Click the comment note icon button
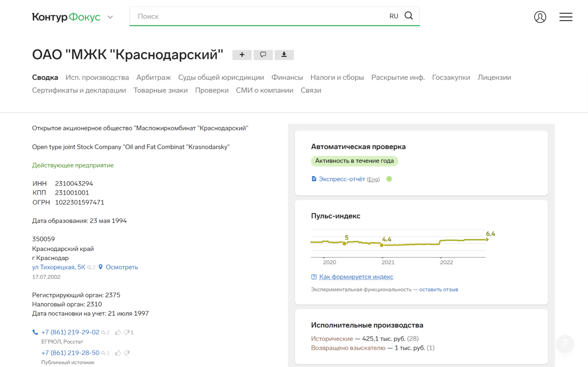This screenshot has height=367, width=588. click(263, 55)
